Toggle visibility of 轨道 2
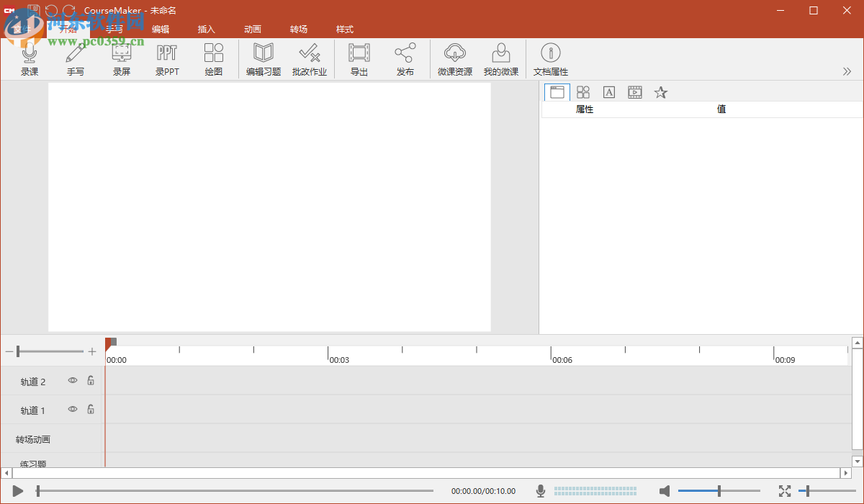 point(72,381)
